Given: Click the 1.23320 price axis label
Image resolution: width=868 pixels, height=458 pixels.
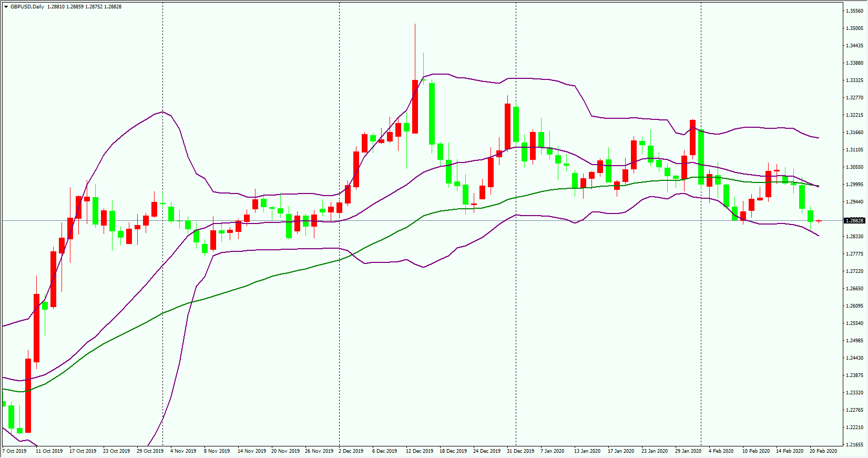Looking at the screenshot, I should pyautogui.click(x=854, y=392).
